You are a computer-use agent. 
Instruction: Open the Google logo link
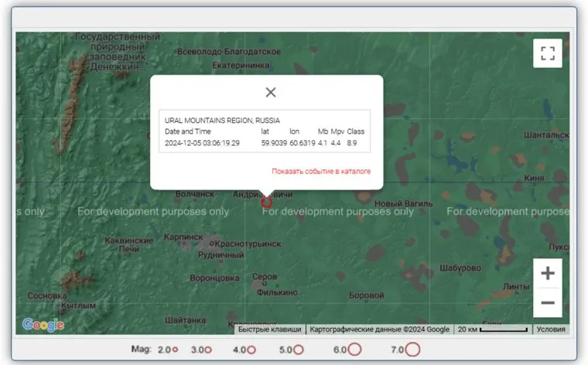43,326
